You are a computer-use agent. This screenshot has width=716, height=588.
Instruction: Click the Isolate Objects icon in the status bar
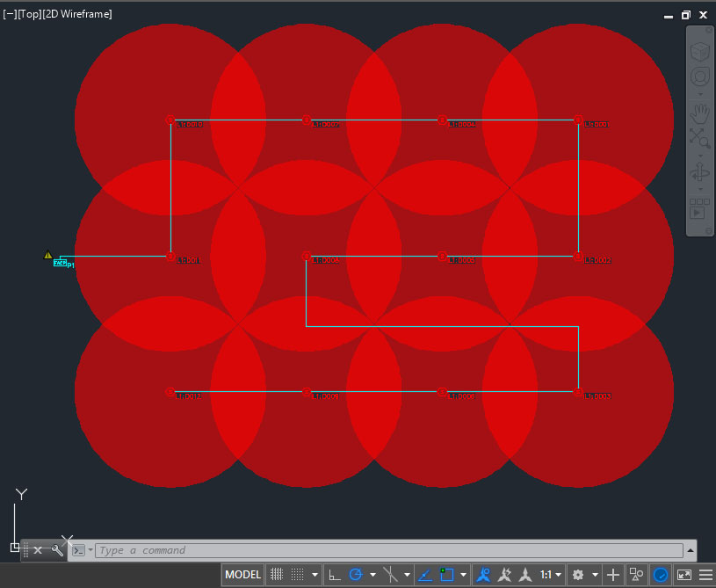click(x=635, y=574)
